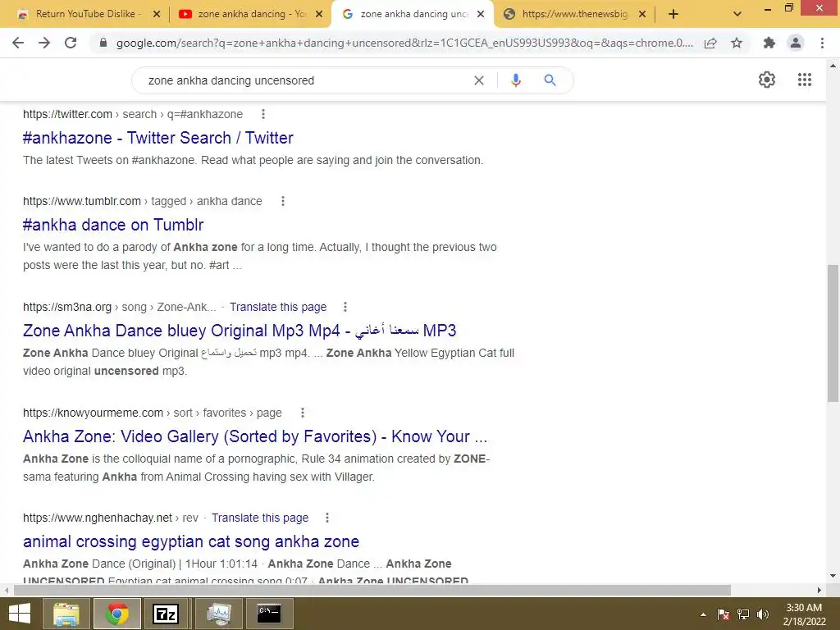Image resolution: width=840 pixels, height=630 pixels.
Task: Click the knowyourmeme.com breadcrumb URL
Action: coord(152,413)
